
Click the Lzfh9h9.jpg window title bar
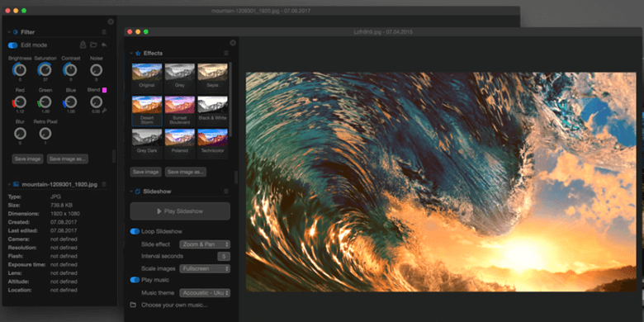pos(383,32)
